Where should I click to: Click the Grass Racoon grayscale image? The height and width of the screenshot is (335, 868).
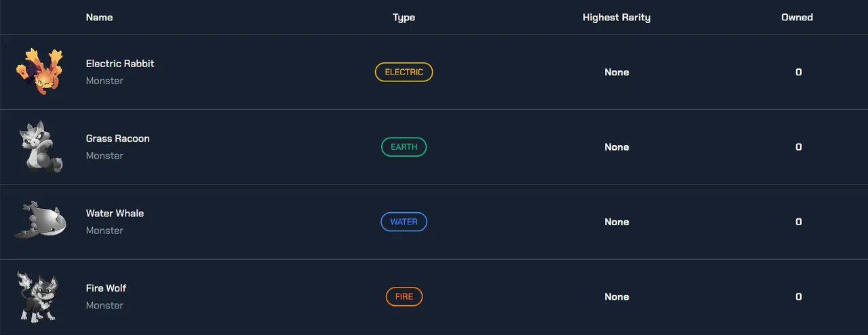pyautogui.click(x=40, y=146)
